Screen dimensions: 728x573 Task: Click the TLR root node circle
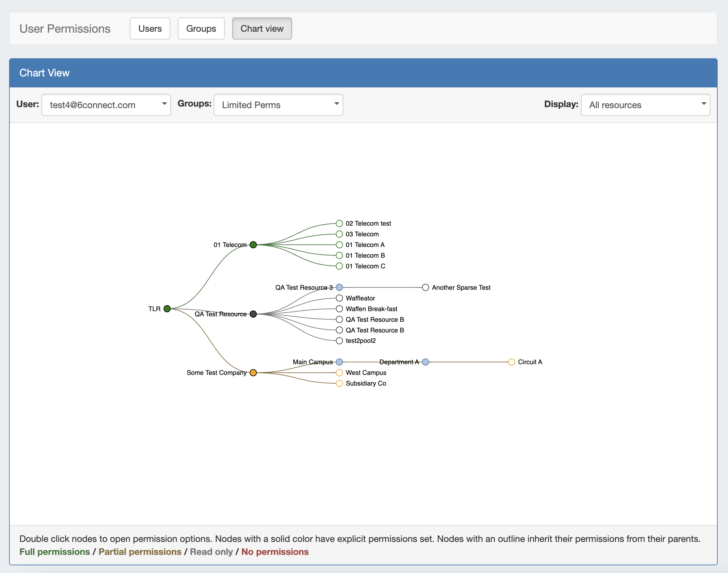tap(167, 309)
